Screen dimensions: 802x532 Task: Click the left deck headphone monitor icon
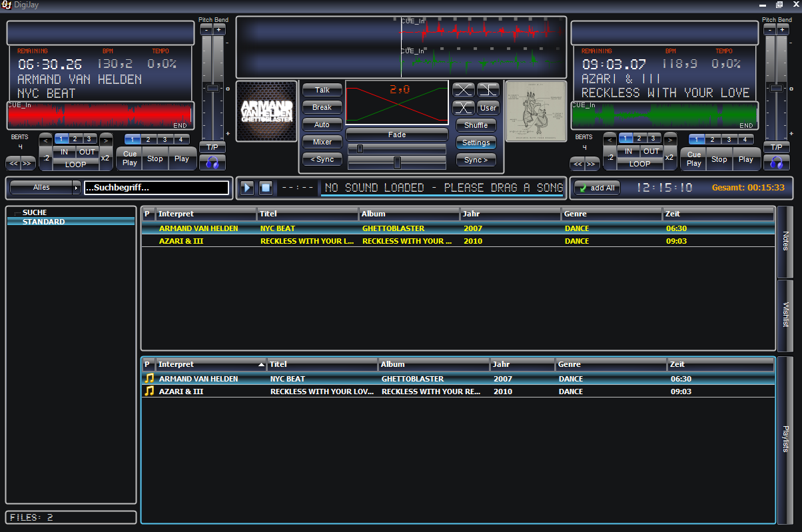pos(212,162)
